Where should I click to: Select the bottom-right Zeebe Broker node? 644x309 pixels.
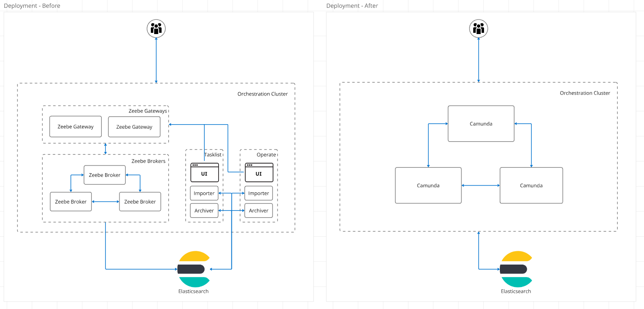click(x=140, y=201)
